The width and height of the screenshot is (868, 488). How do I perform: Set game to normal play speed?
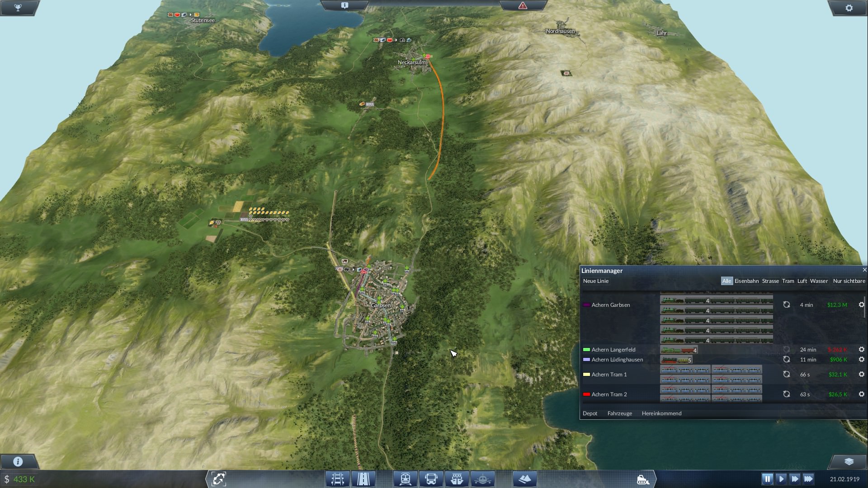781,479
